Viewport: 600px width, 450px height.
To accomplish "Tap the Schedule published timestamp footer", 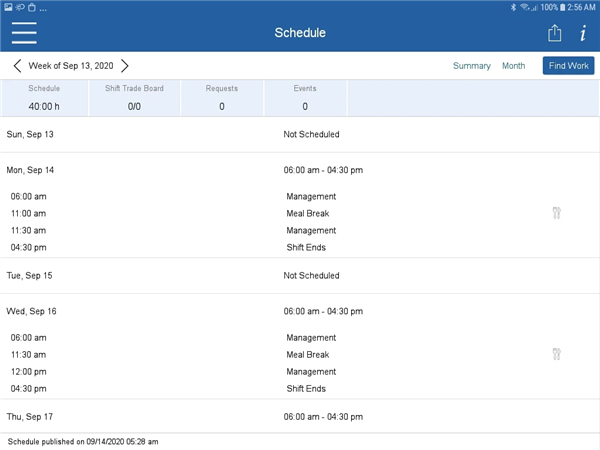I will tap(83, 442).
